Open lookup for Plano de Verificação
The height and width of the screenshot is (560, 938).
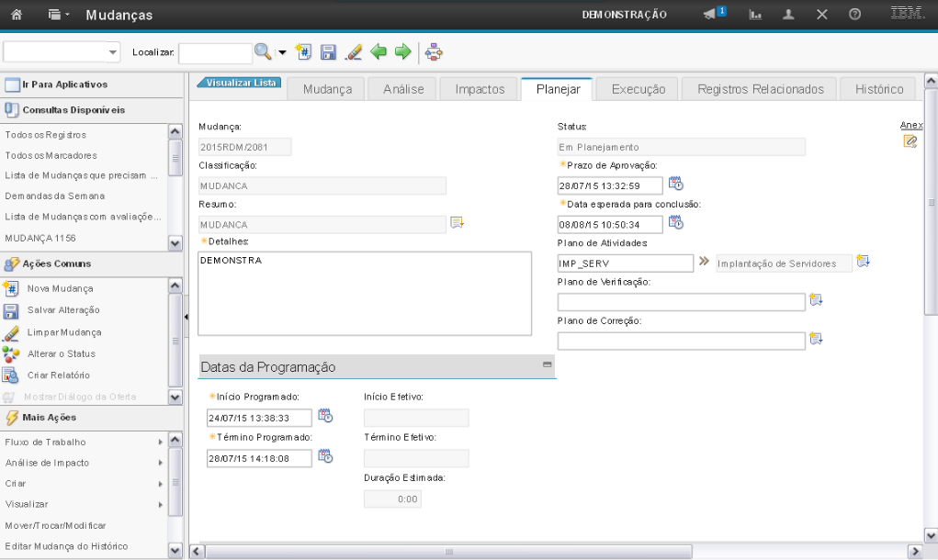(816, 300)
